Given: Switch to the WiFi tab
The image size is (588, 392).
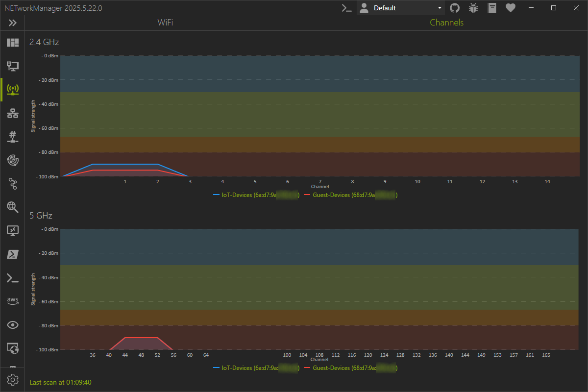Looking at the screenshot, I should click(x=165, y=23).
